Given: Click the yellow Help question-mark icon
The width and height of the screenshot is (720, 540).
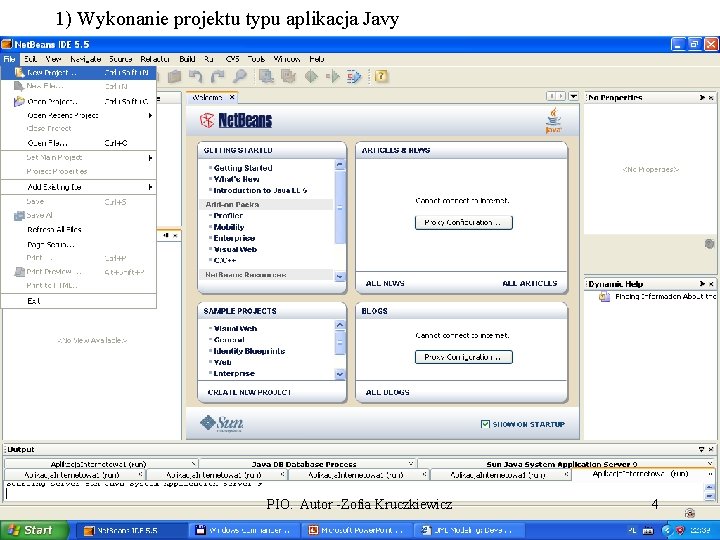Looking at the screenshot, I should pos(381,76).
